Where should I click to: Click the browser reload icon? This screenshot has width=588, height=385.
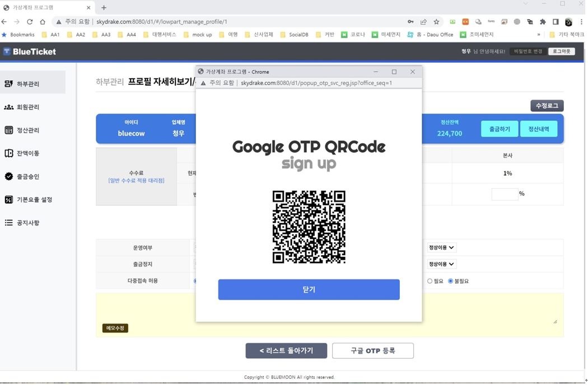pyautogui.click(x=30, y=22)
